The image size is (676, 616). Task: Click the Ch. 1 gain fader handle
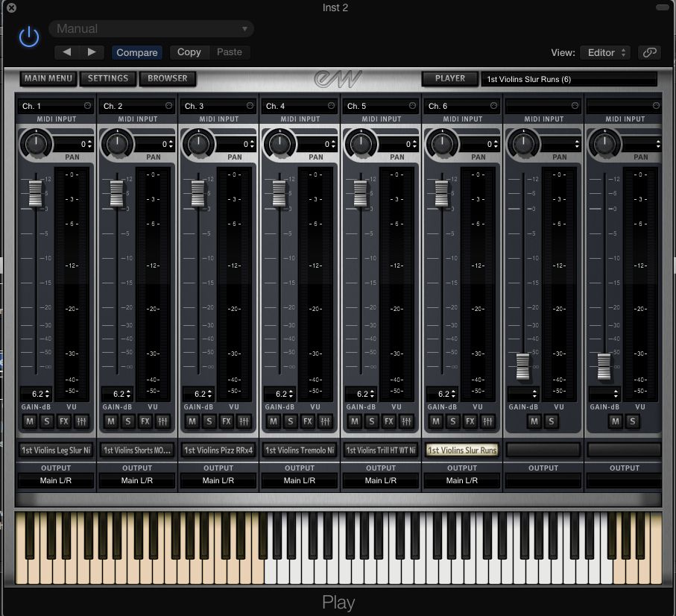coord(35,193)
